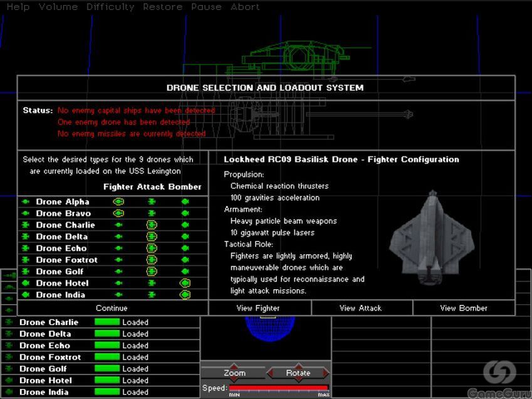
Task: Choose Bomber icon for Drone India
Action: (x=185, y=294)
